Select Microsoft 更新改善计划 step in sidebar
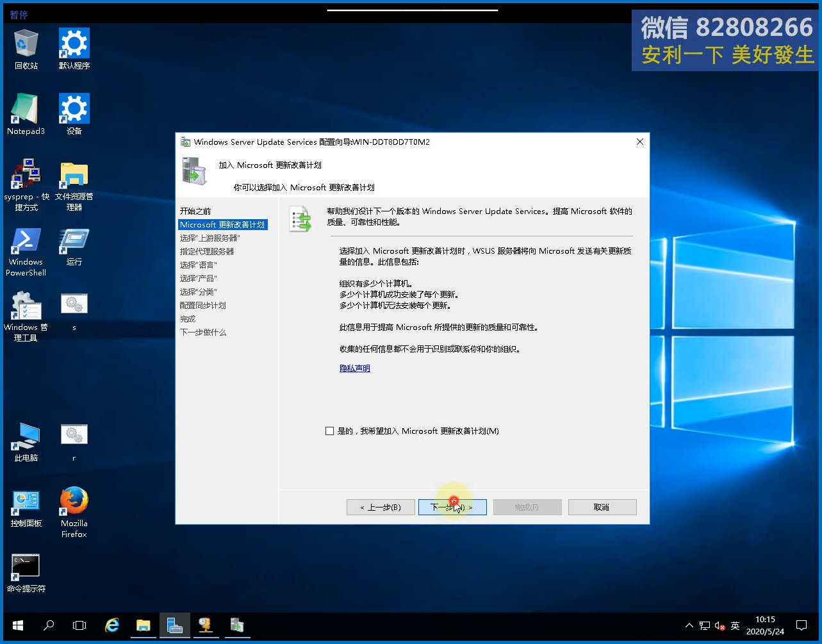This screenshot has height=644, width=822. pos(222,225)
